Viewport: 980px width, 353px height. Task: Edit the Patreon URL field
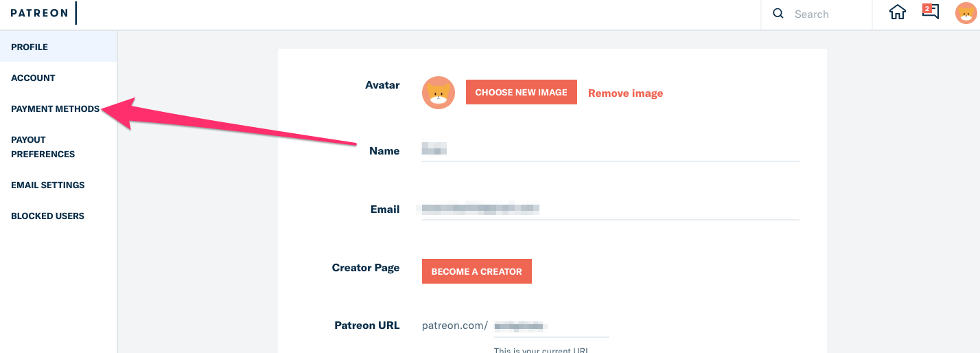pyautogui.click(x=550, y=326)
